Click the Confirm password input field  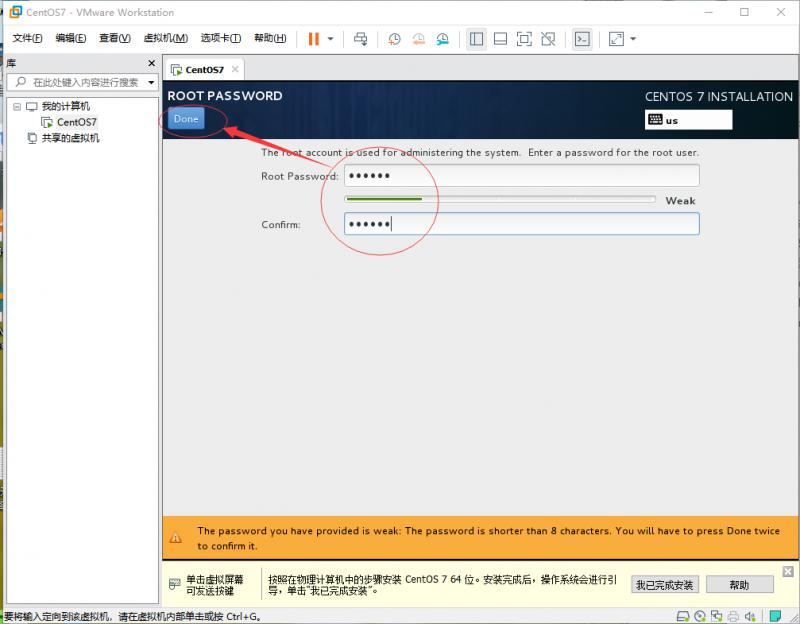(x=521, y=224)
